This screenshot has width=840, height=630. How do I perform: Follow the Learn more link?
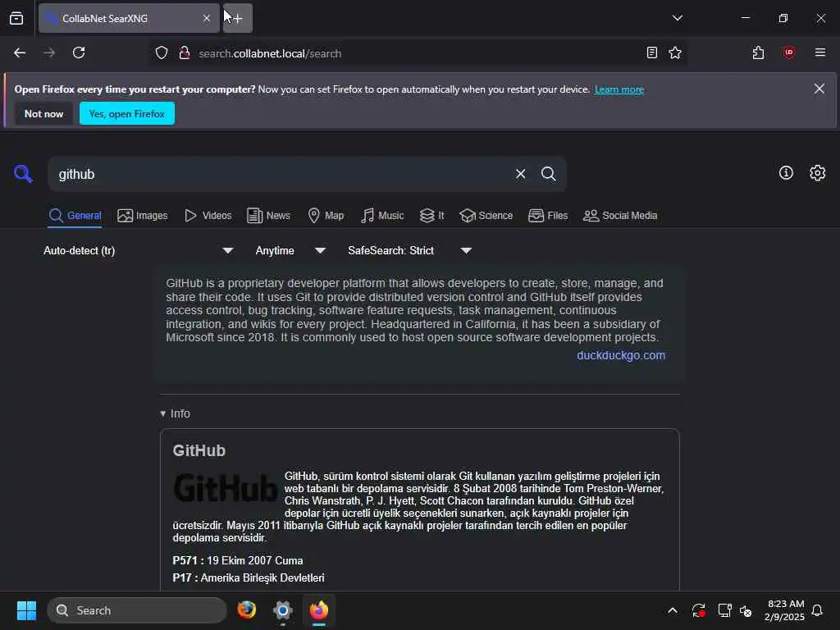(x=619, y=89)
